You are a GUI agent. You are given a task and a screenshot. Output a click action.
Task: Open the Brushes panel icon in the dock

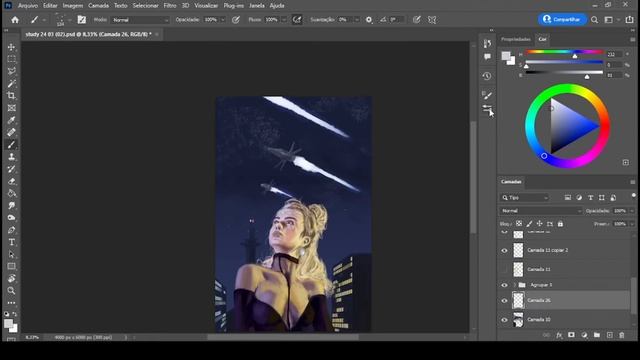[487, 95]
